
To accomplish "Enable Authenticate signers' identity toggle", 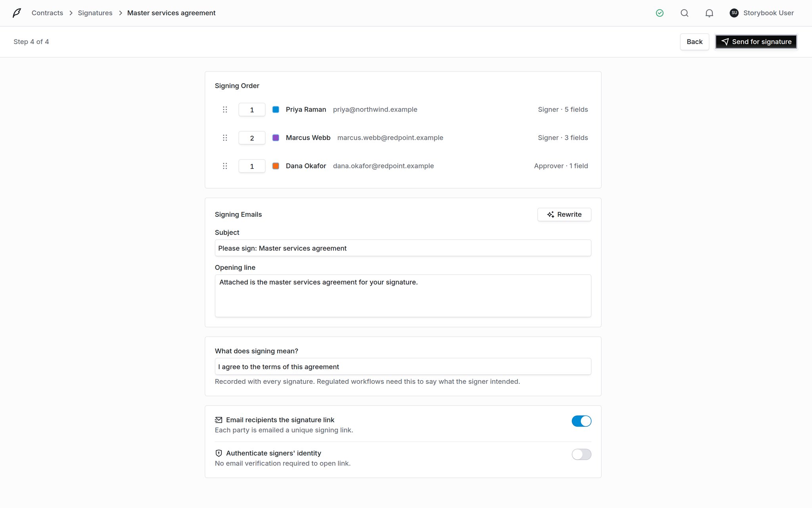I will [x=581, y=454].
